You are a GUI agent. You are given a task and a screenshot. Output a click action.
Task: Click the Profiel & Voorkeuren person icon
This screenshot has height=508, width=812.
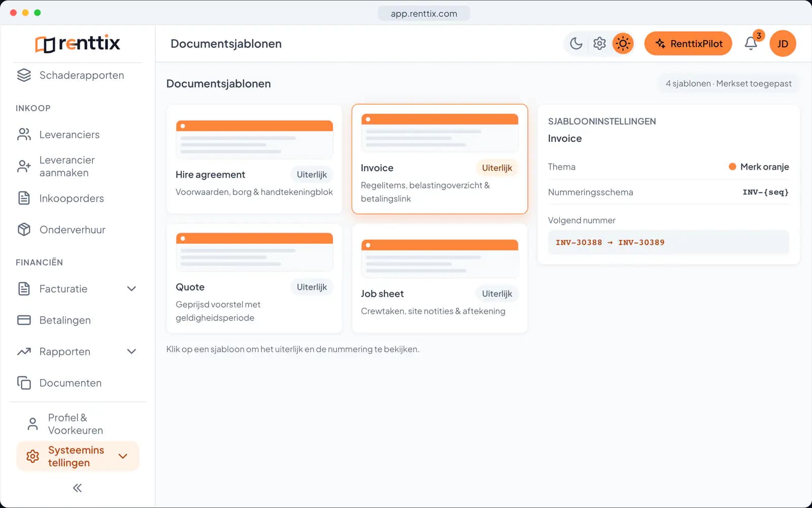[x=32, y=424]
